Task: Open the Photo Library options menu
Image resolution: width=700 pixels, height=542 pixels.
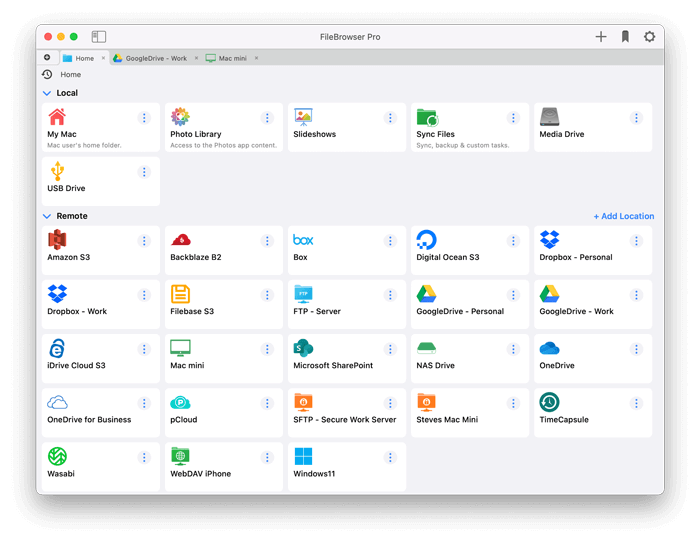Action: 267,118
